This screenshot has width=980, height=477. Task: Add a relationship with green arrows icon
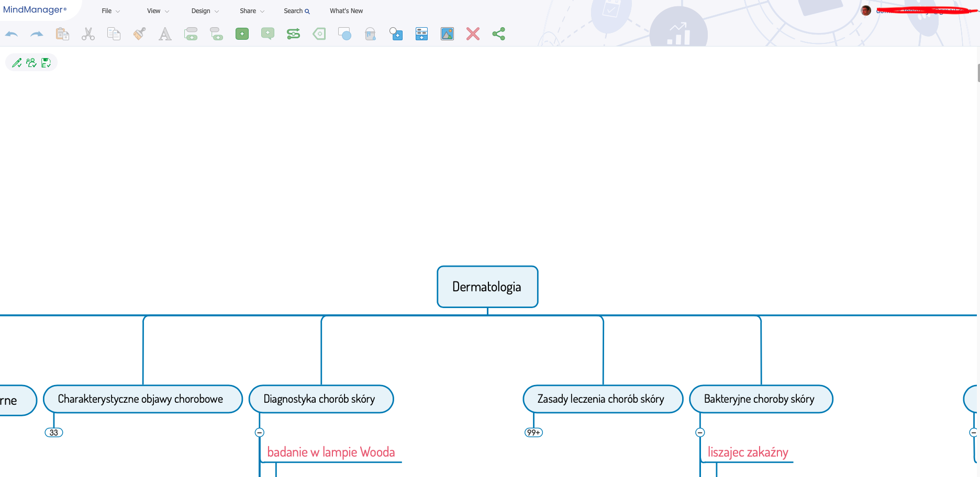(x=293, y=34)
